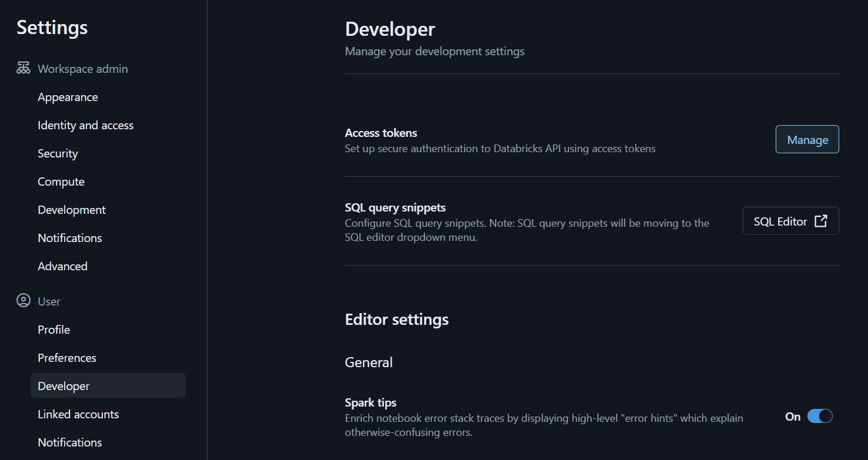
Task: Open workspace admin Notifications page
Action: click(69, 238)
